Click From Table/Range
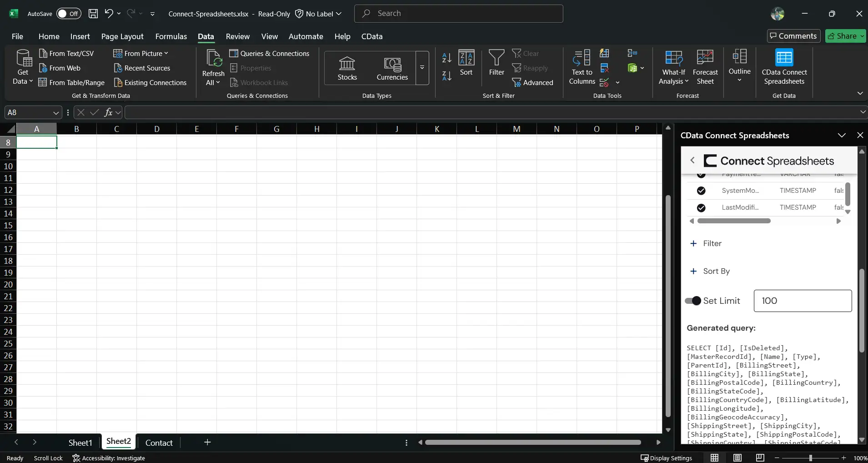The width and height of the screenshot is (868, 463). click(x=71, y=82)
